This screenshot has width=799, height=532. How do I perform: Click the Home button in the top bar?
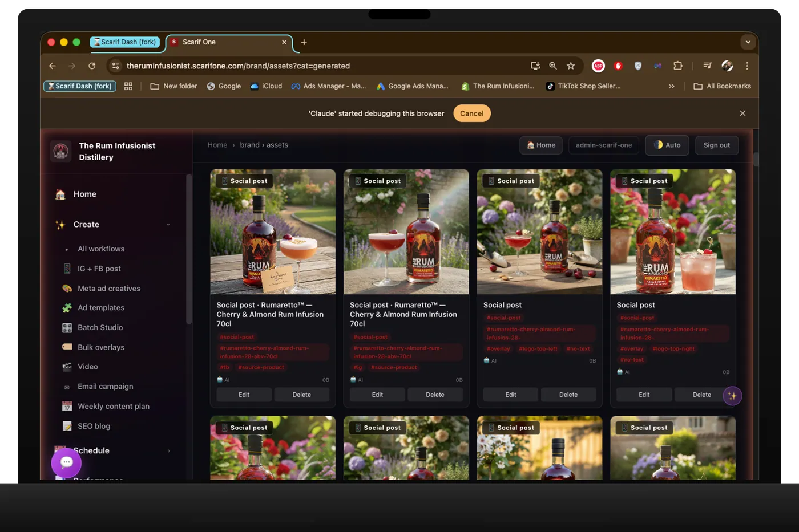[541, 145]
